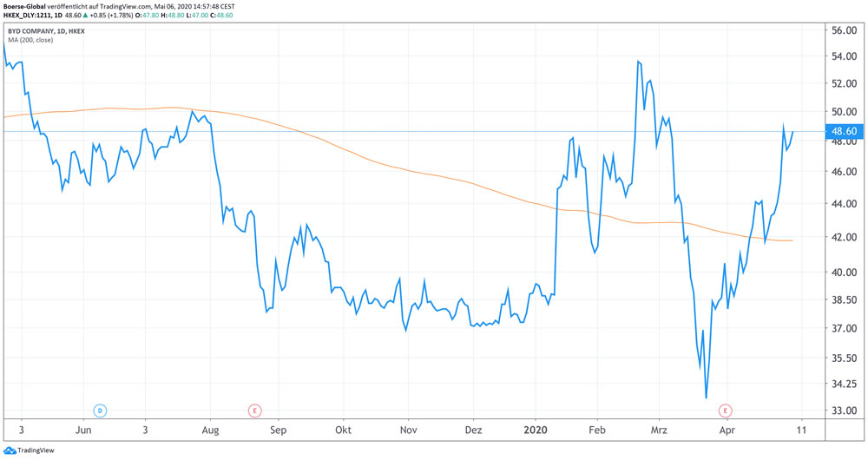Click the 'Feb' label on time axis
This screenshot has height=460, width=868.
(597, 430)
